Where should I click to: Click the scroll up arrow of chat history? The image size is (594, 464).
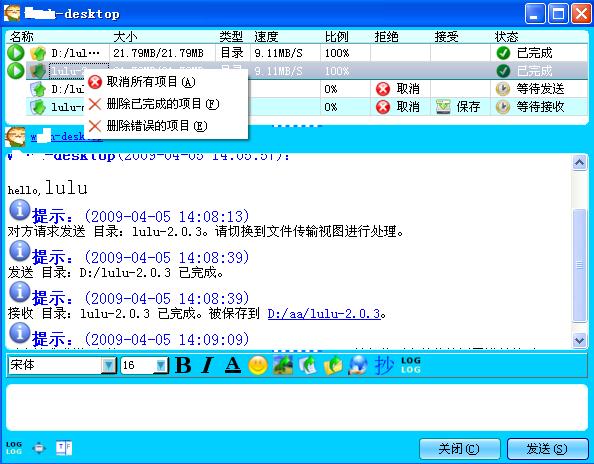(580, 162)
